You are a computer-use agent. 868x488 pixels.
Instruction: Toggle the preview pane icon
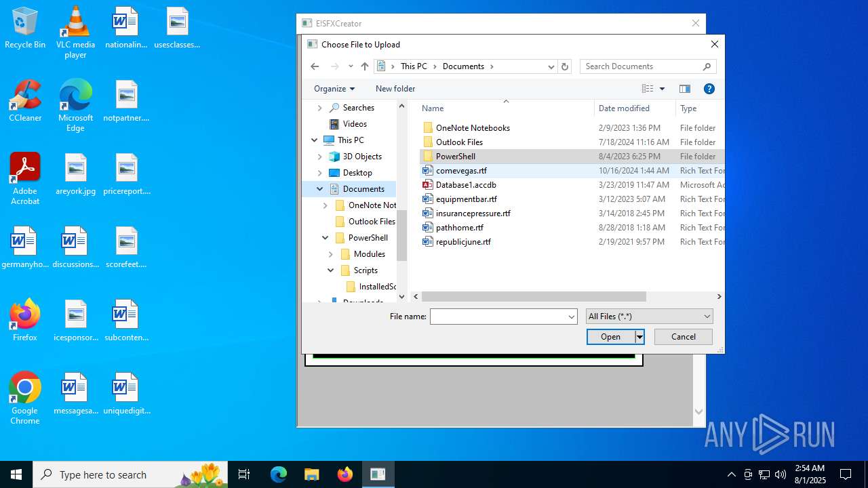pos(685,89)
